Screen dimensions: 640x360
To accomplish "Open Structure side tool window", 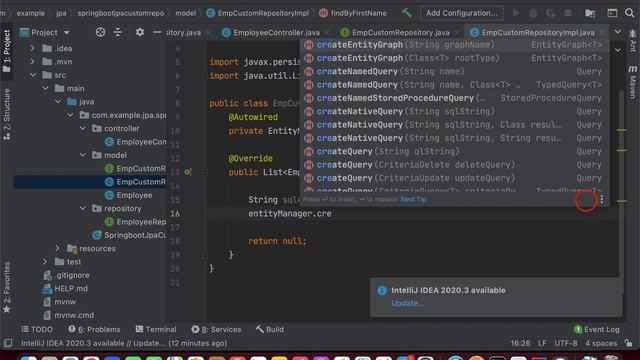I will 7,114.
